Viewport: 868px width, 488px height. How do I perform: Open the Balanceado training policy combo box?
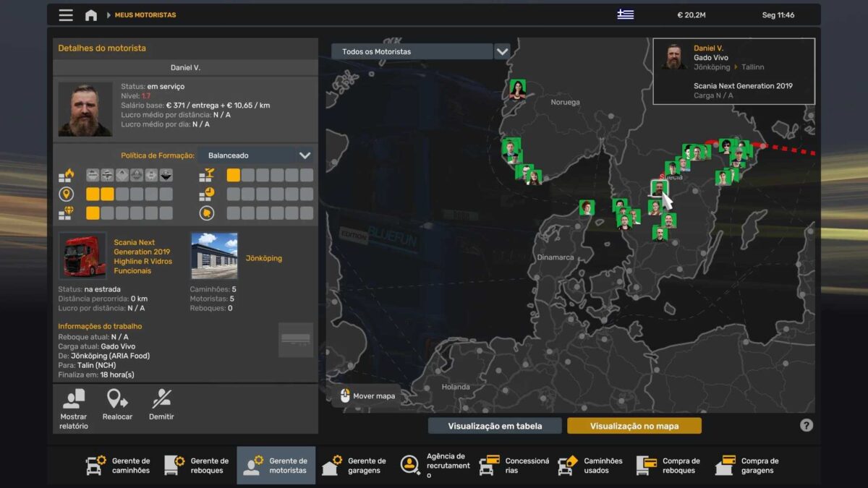(x=248, y=155)
